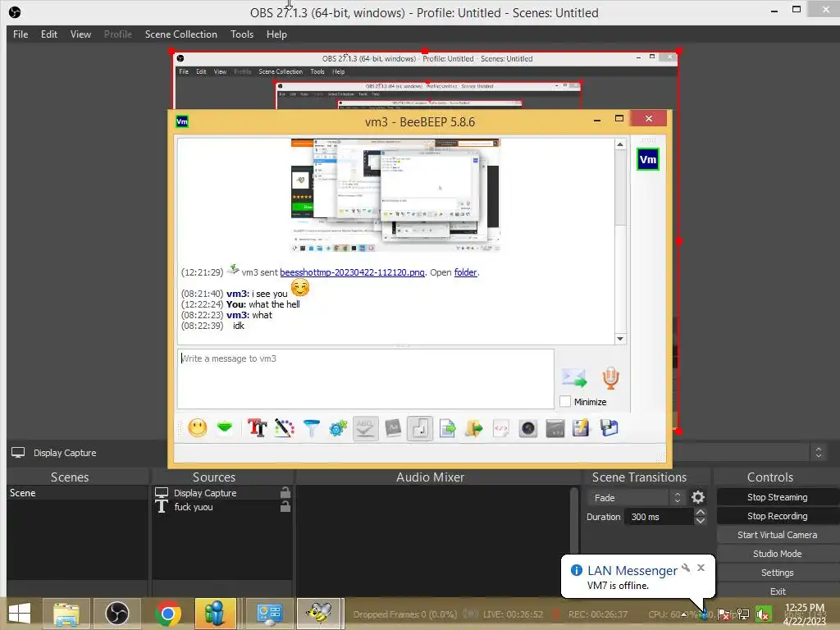Click the code snippet </> icon
840x630 pixels.
pyautogui.click(x=501, y=428)
